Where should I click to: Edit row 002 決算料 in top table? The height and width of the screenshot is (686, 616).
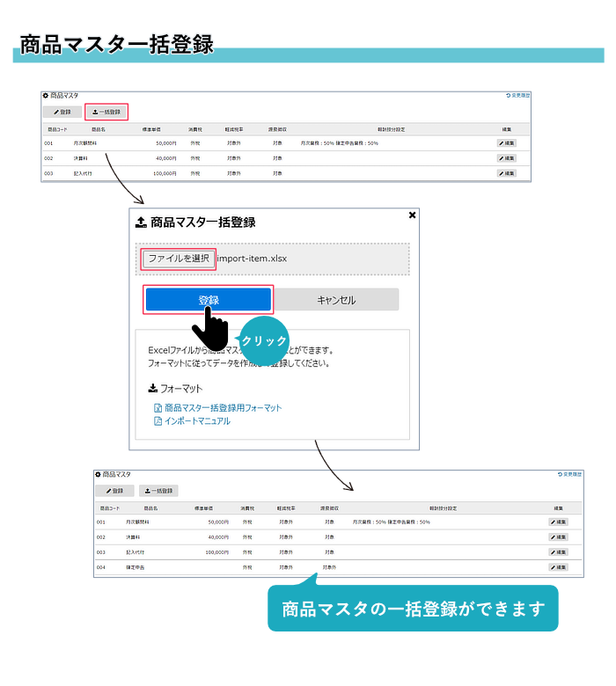506,158
